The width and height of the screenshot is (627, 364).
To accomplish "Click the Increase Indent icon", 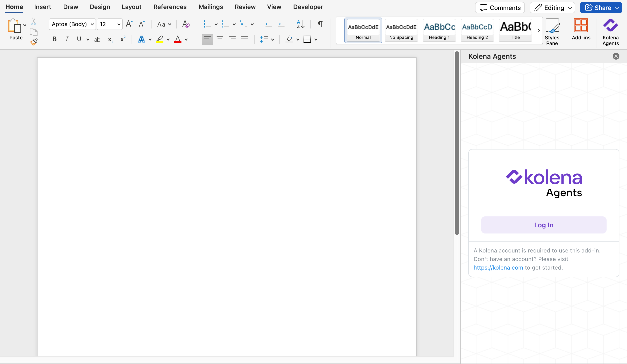I will point(281,24).
